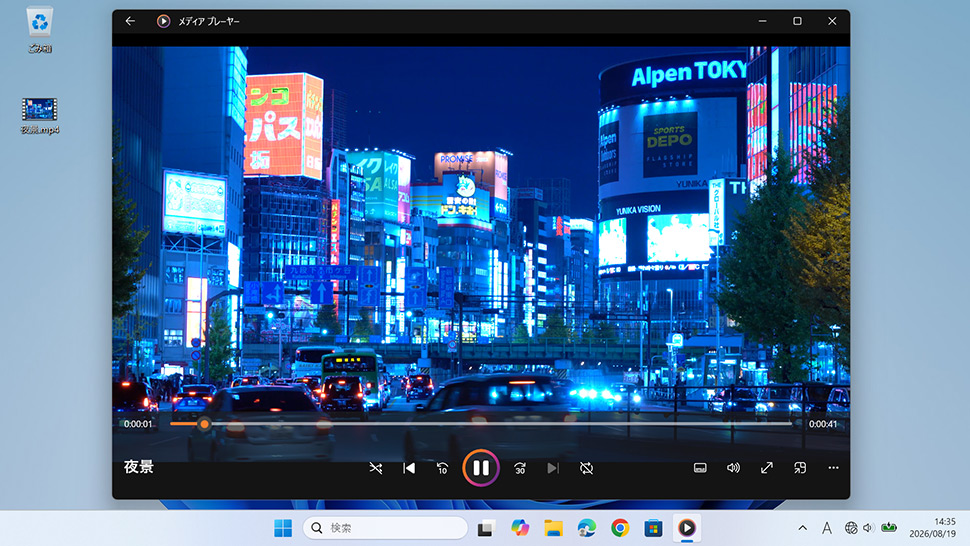970x546 pixels.
Task: Click the back arrow in title bar
Action: (130, 21)
